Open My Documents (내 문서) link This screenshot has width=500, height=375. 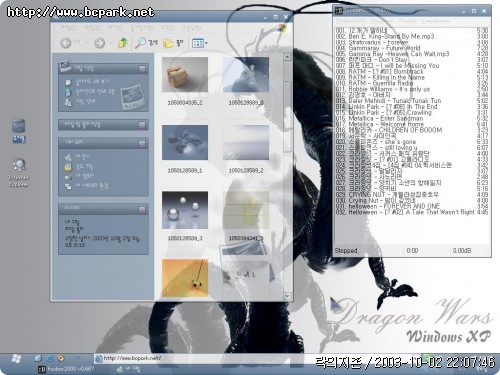82,156
